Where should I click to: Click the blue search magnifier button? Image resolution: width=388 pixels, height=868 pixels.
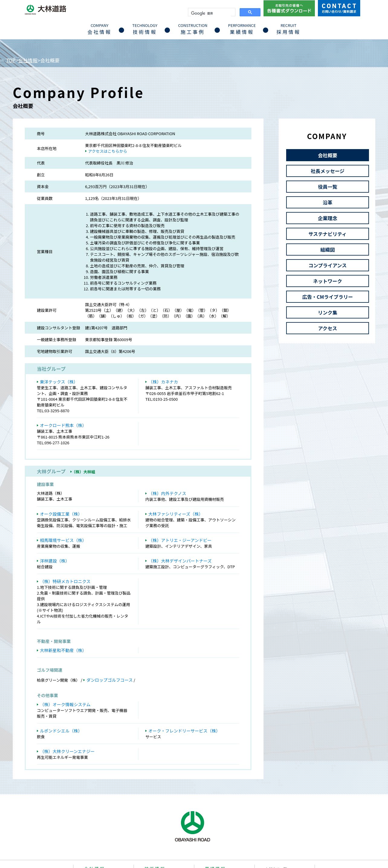250,12
